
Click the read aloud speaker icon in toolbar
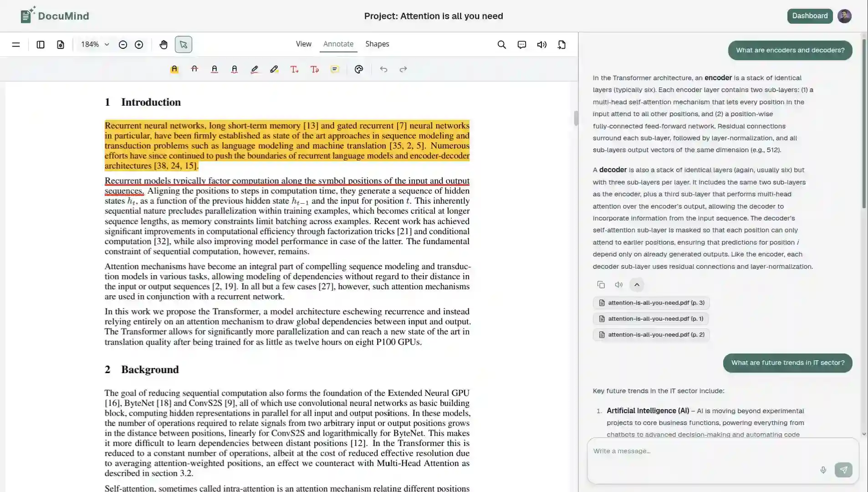[x=542, y=45]
